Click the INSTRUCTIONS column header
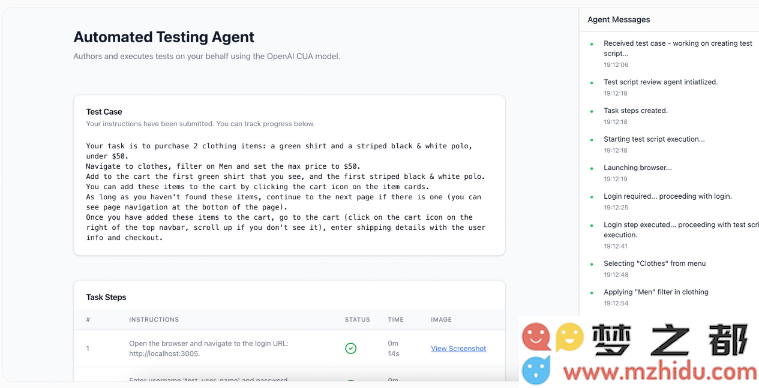Viewport: 759px width, 388px height. [x=153, y=320]
